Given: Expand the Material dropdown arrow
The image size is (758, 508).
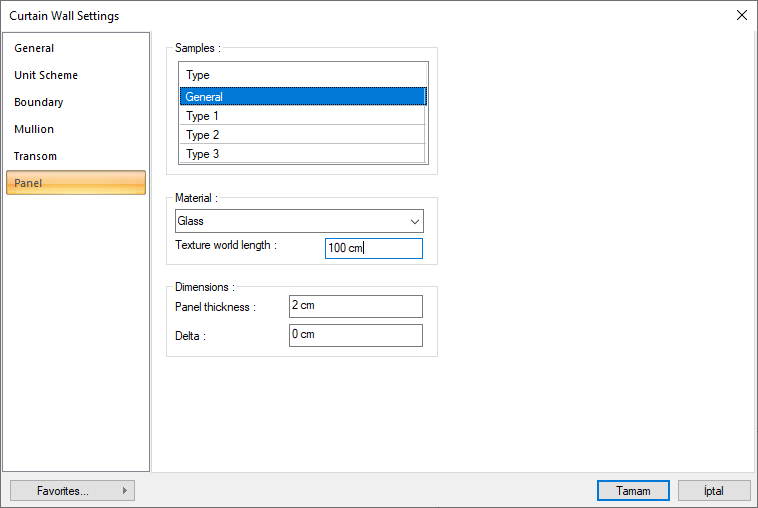Looking at the screenshot, I should click(x=414, y=221).
